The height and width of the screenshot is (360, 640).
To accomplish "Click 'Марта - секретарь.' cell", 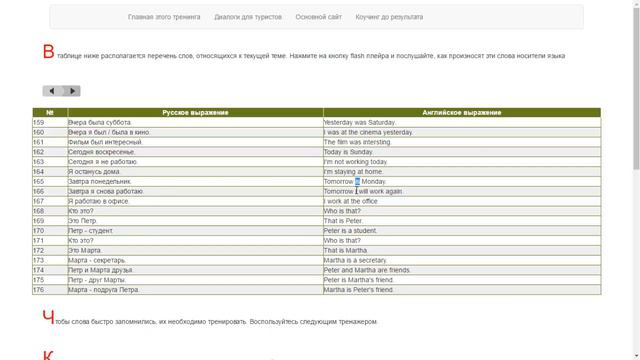I will coord(195,260).
